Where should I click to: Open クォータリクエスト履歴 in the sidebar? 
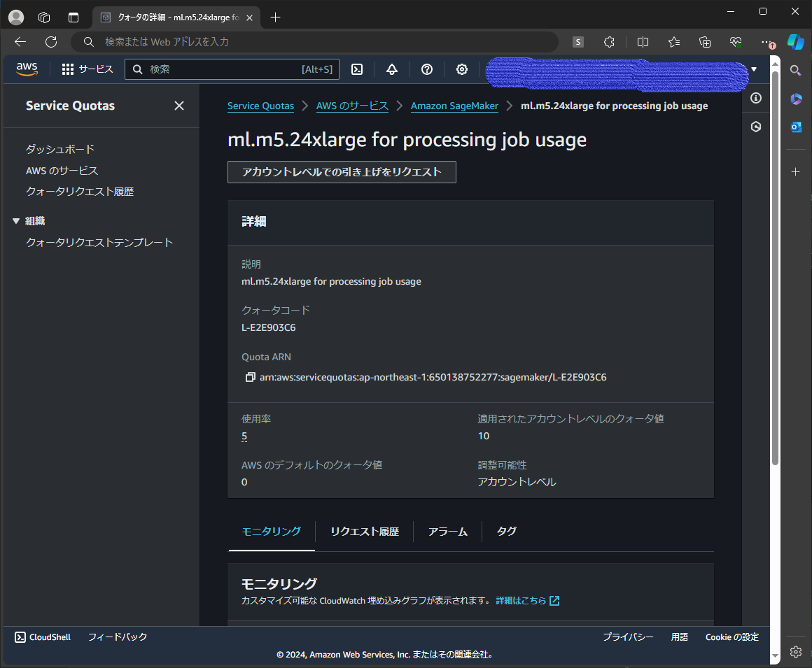(x=80, y=192)
